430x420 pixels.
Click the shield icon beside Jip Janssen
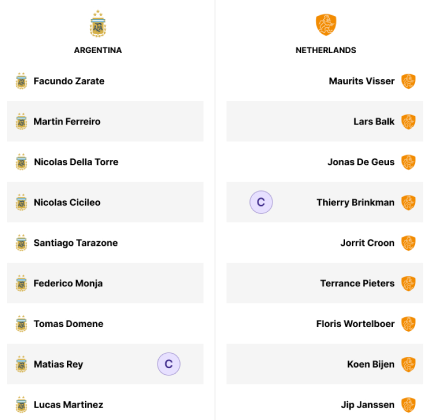pos(408,405)
